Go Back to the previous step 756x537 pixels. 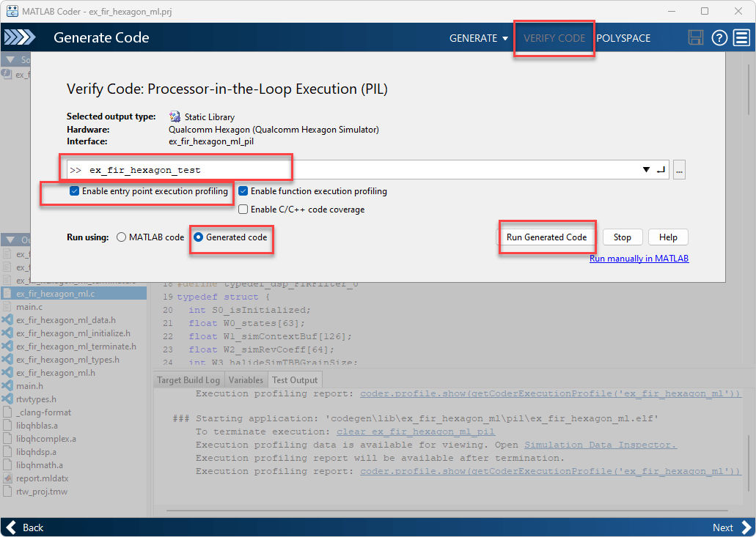point(25,527)
